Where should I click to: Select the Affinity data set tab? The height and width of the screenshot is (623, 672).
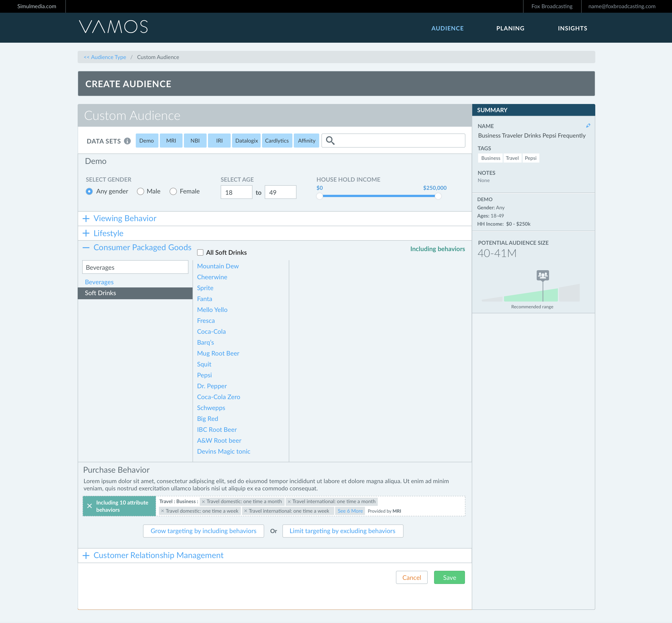pos(306,141)
